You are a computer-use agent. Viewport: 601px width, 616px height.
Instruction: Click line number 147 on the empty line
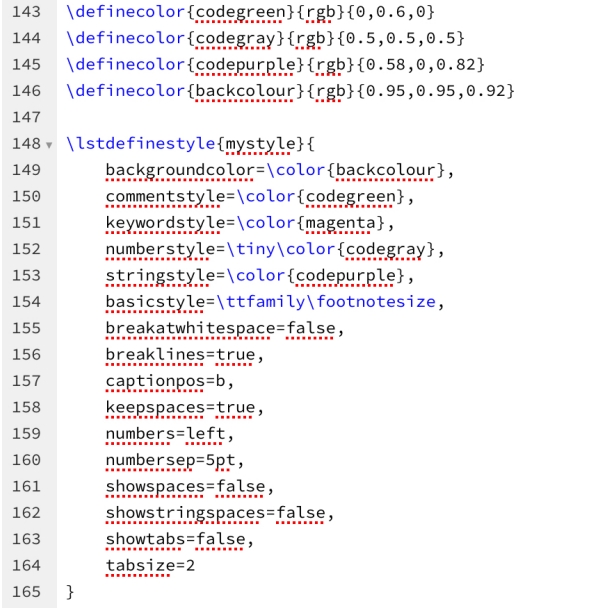pyautogui.click(x=26, y=118)
